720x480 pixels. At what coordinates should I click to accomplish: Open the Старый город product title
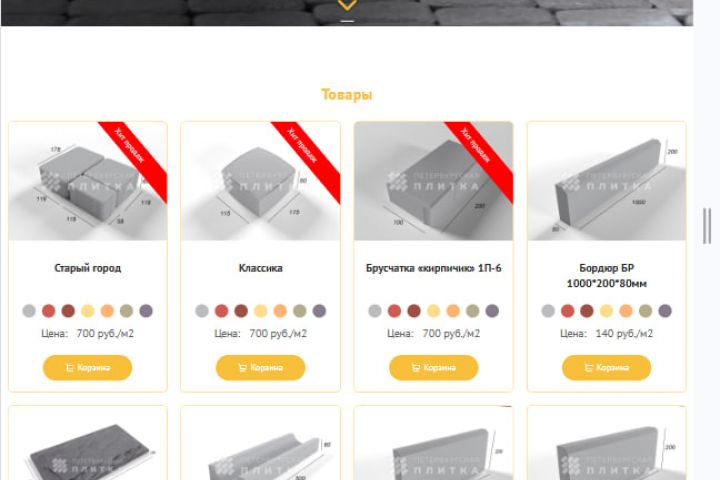coord(88,268)
